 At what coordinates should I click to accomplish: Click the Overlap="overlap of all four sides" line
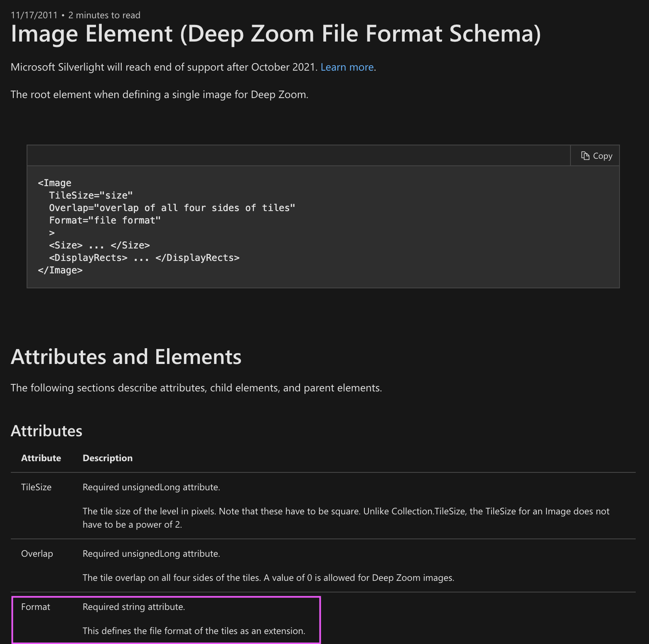tap(172, 208)
